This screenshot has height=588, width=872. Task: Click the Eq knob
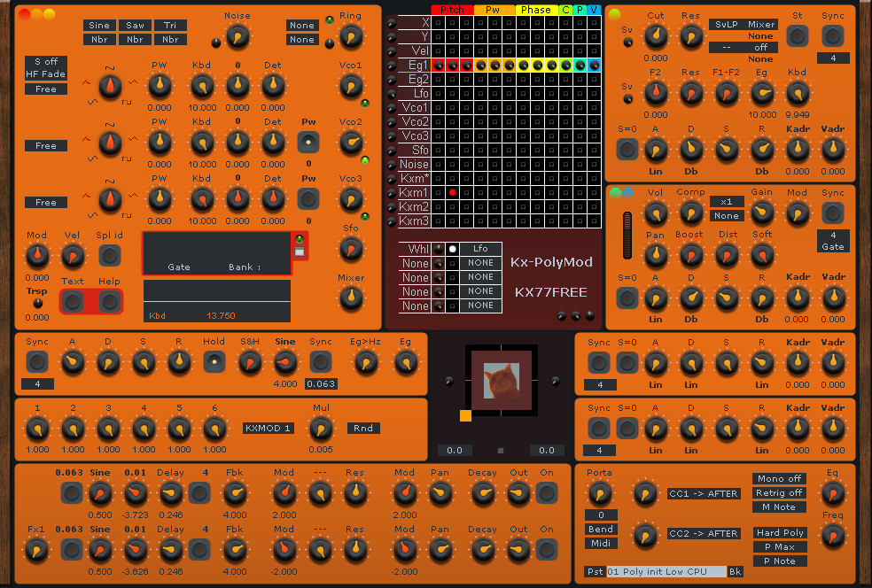(832, 493)
